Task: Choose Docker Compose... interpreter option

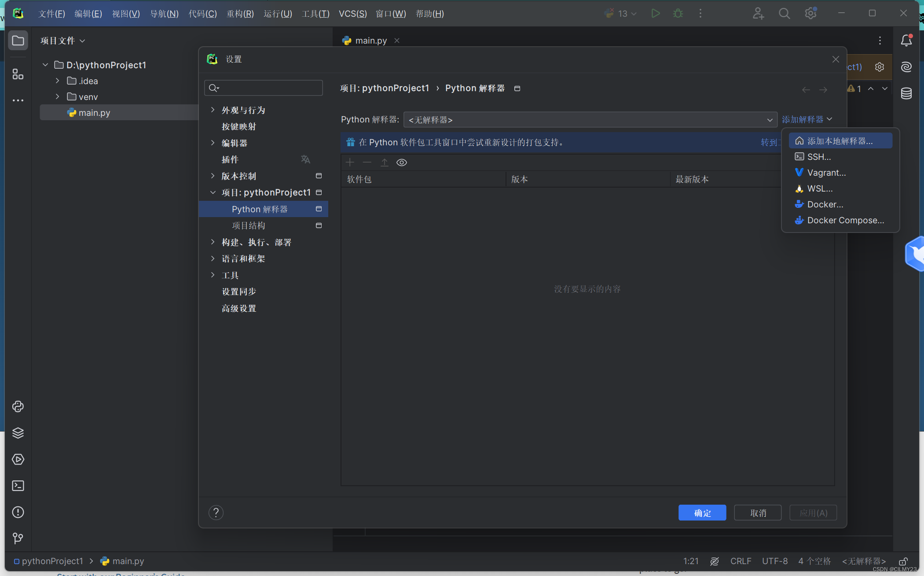Action: pos(840,220)
